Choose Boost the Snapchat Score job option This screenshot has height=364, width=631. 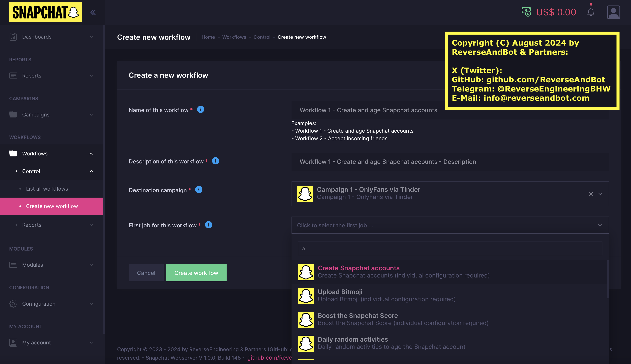point(449,319)
